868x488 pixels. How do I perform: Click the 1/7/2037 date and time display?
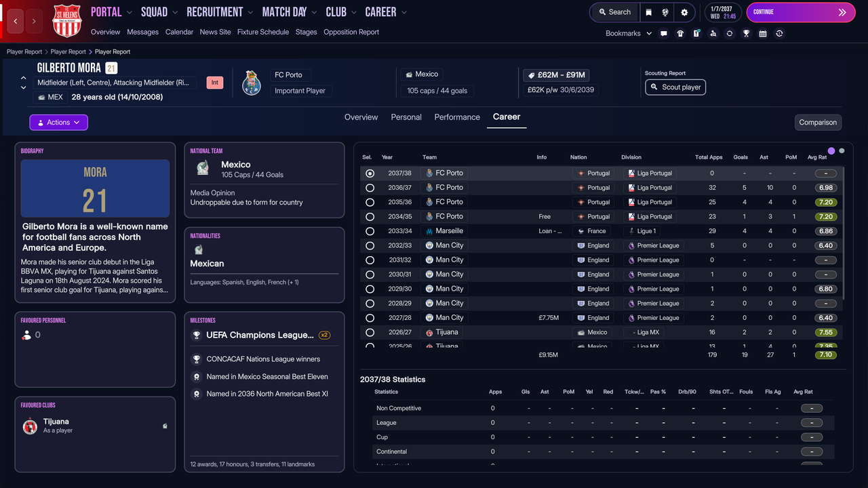click(724, 12)
